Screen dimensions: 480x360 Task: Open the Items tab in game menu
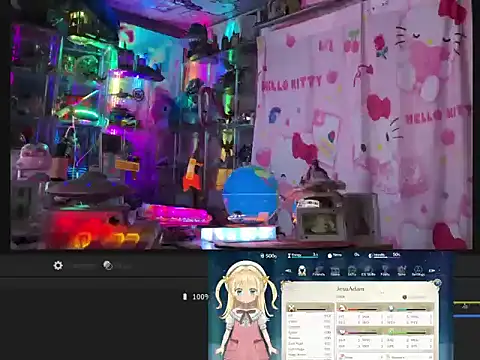(335, 271)
